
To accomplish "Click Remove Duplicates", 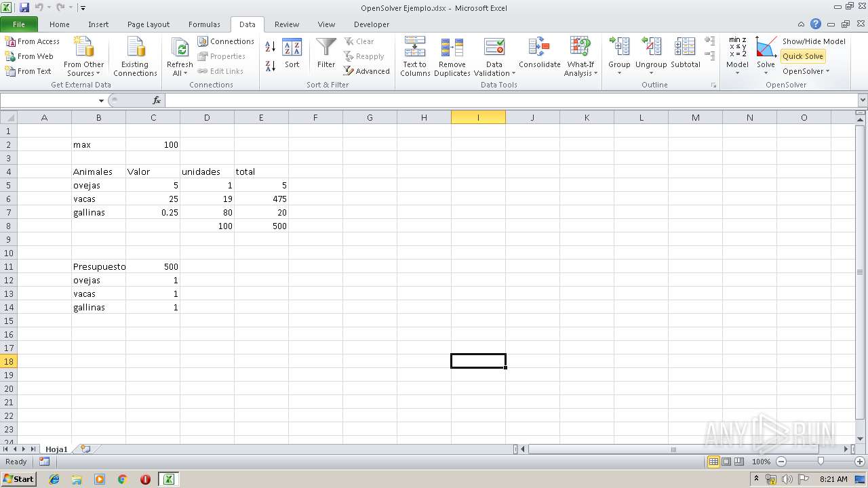I will click(x=452, y=57).
